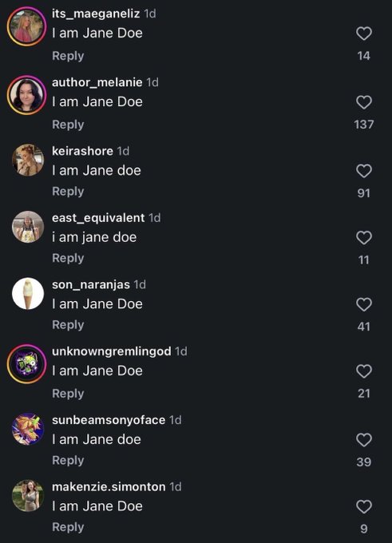This screenshot has height=543, width=392.
Task: Tap the heart on author_melanie's comment
Action: pos(363,102)
